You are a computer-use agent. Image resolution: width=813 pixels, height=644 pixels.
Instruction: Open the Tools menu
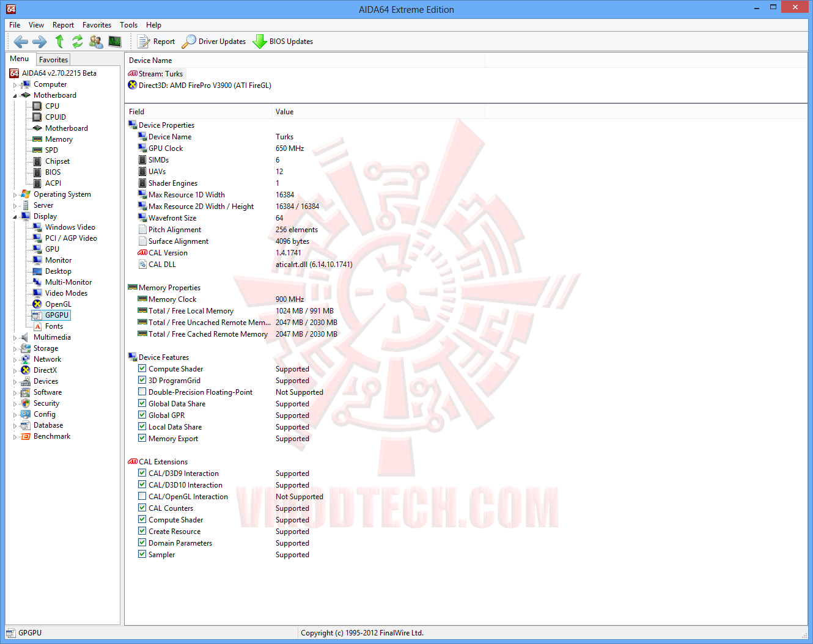click(128, 25)
